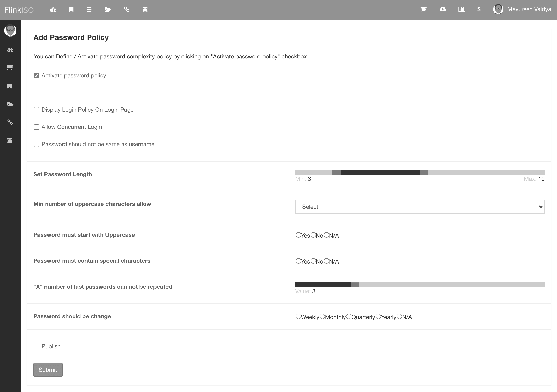Click the dollar sign icon

pyautogui.click(x=479, y=9)
